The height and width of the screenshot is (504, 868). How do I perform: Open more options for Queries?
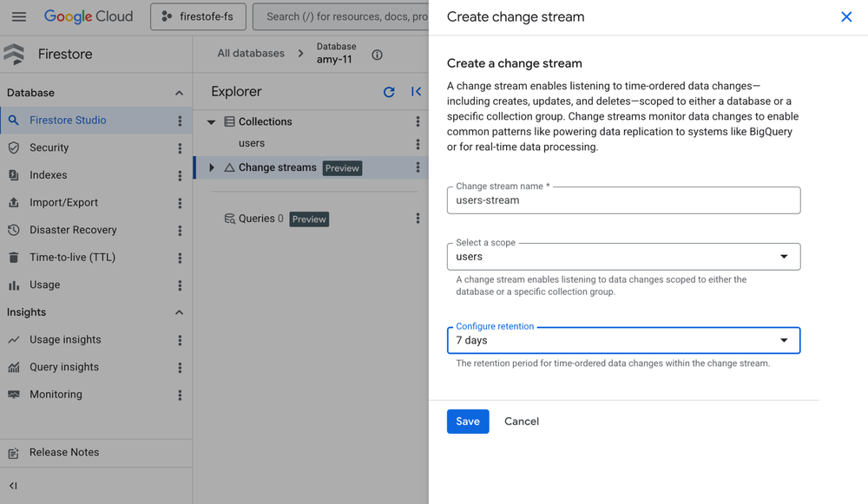(x=418, y=219)
